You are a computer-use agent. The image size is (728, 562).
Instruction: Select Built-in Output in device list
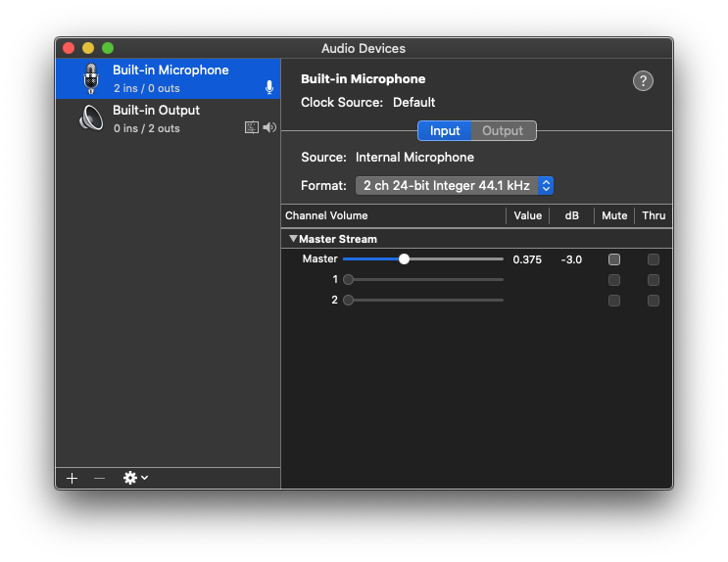click(169, 118)
